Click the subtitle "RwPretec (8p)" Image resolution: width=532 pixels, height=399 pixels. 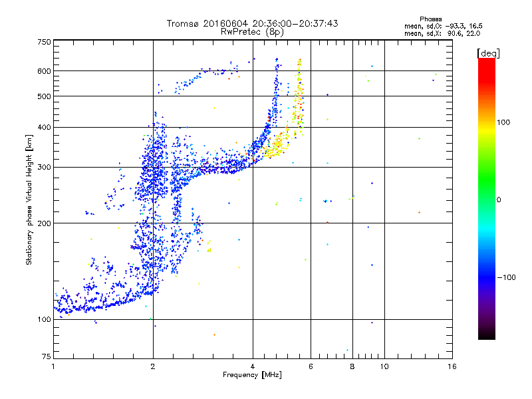(x=252, y=32)
